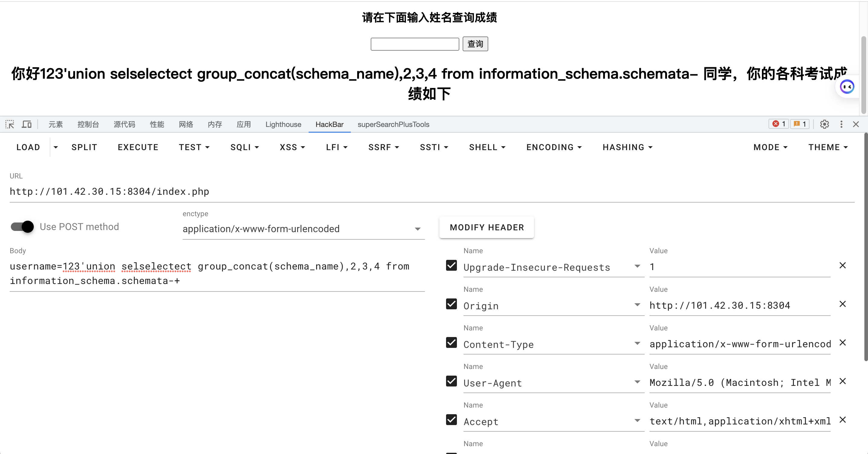Toggle the device toolbar icon

(x=27, y=125)
